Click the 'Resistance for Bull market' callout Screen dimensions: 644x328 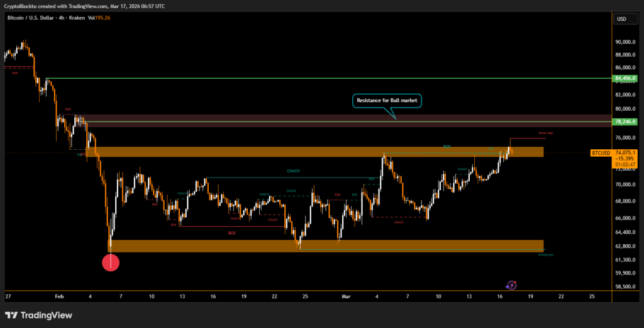click(x=387, y=100)
